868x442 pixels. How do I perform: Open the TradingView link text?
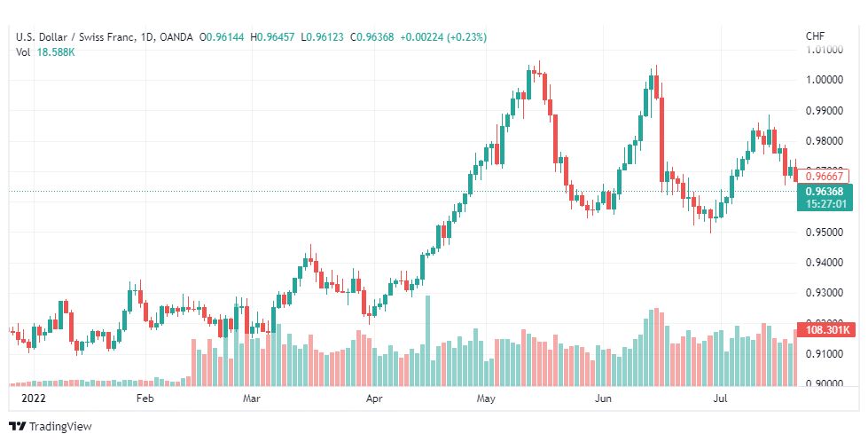(60, 427)
